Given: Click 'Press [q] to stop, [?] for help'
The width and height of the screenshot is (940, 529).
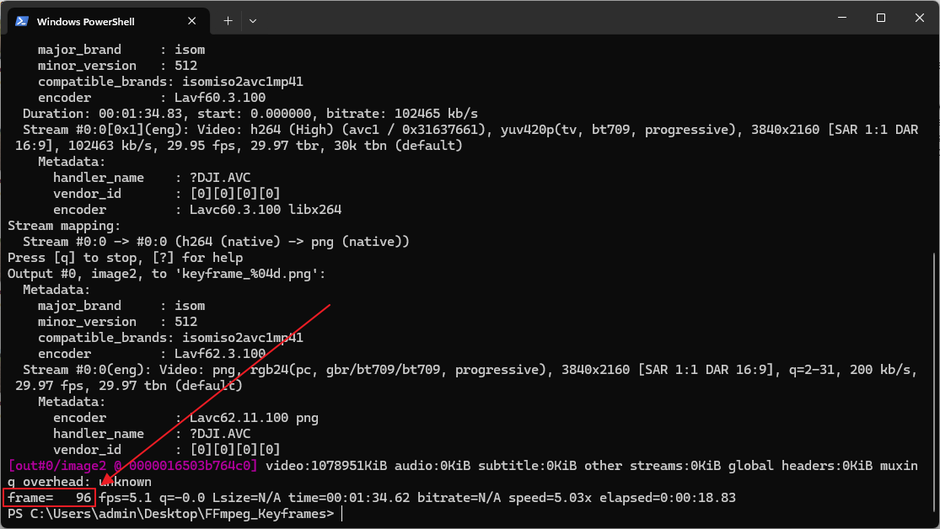Looking at the screenshot, I should tap(125, 257).
